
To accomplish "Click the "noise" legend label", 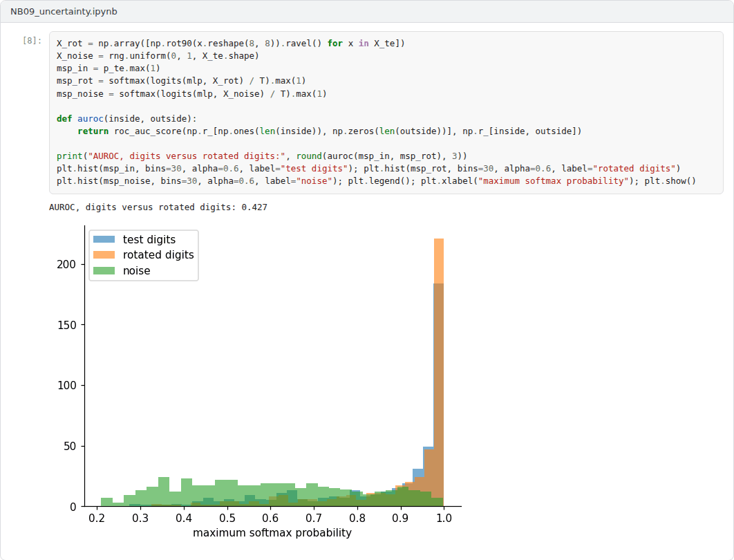I will click(136, 270).
